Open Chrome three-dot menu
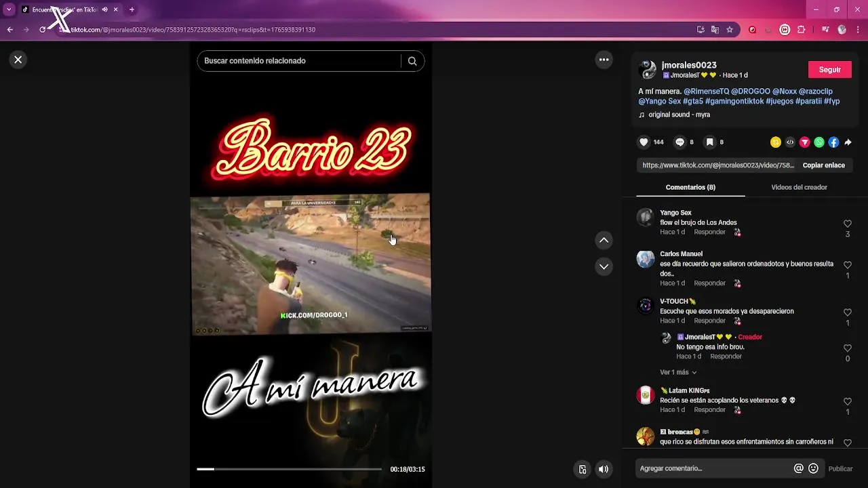 point(858,30)
